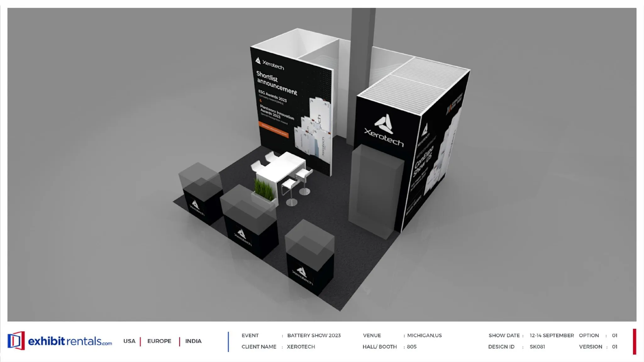Click the HALL/ BOOTH field label
Image resolution: width=644 pixels, height=362 pixels.
380,347
